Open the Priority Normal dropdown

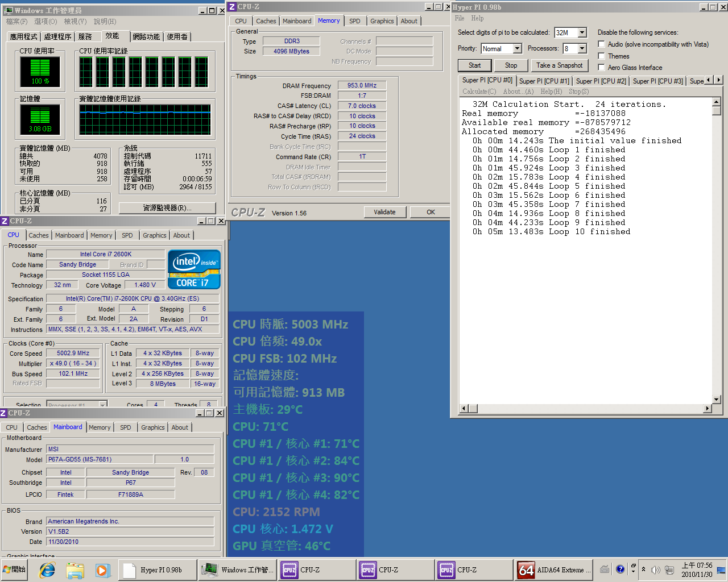pyautogui.click(x=517, y=48)
